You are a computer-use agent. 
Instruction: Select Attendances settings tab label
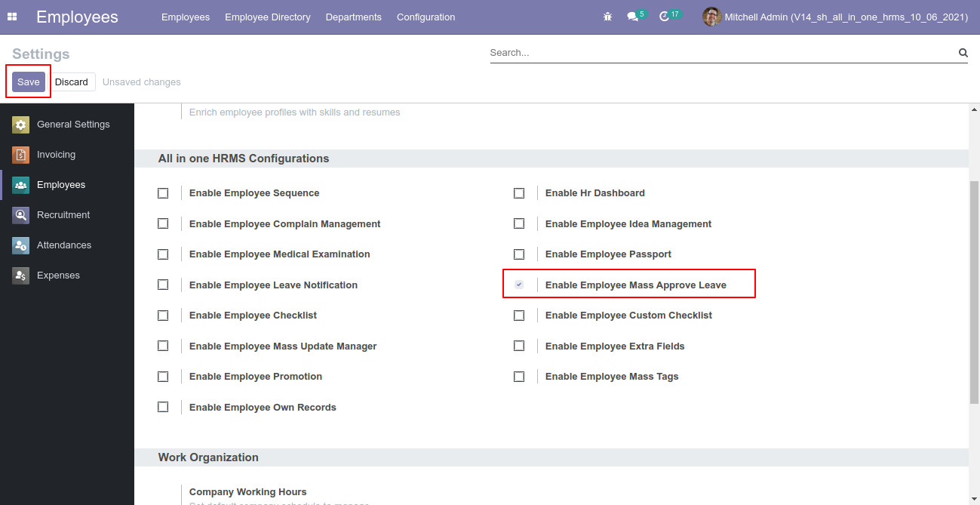(64, 245)
